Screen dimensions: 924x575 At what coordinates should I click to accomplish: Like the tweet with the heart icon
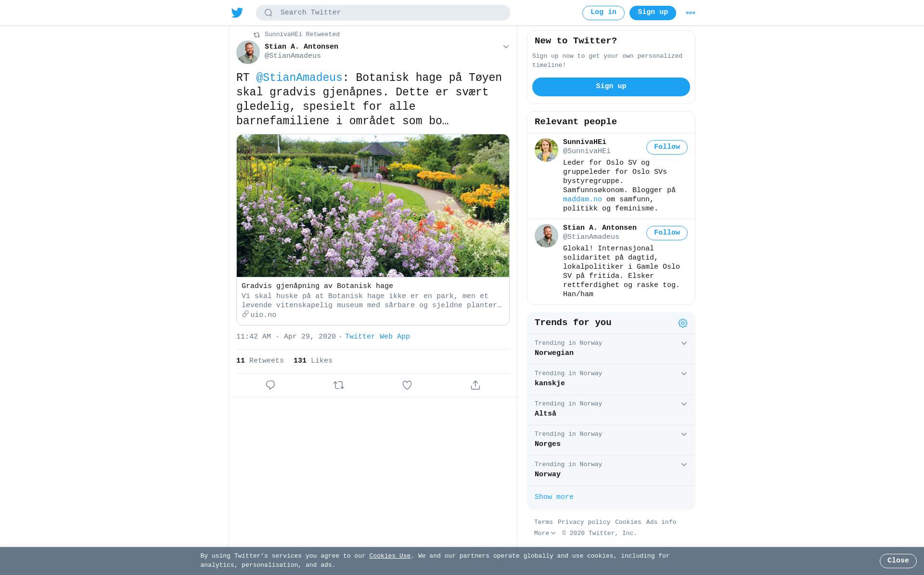[x=407, y=385]
